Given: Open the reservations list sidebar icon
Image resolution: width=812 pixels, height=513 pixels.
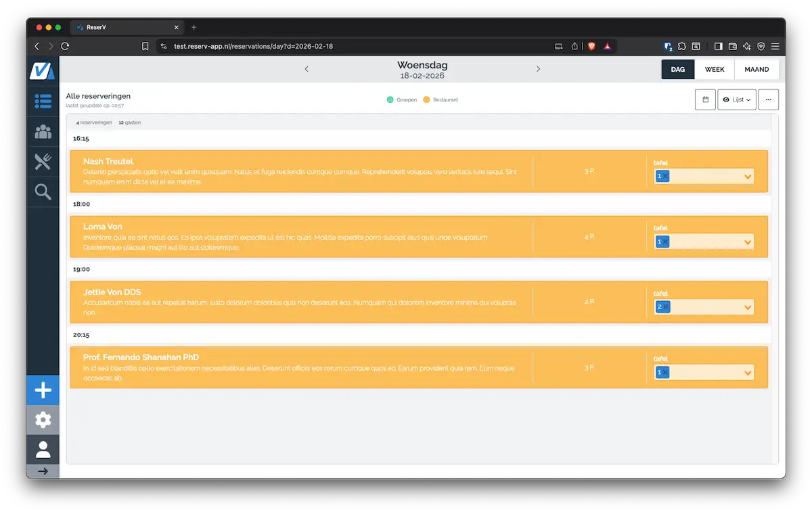Looking at the screenshot, I should click(x=43, y=102).
